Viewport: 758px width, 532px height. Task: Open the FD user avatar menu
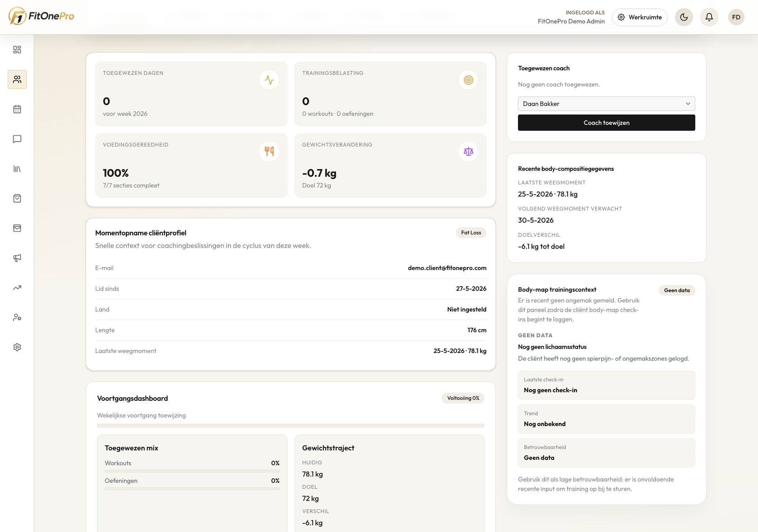coord(736,17)
